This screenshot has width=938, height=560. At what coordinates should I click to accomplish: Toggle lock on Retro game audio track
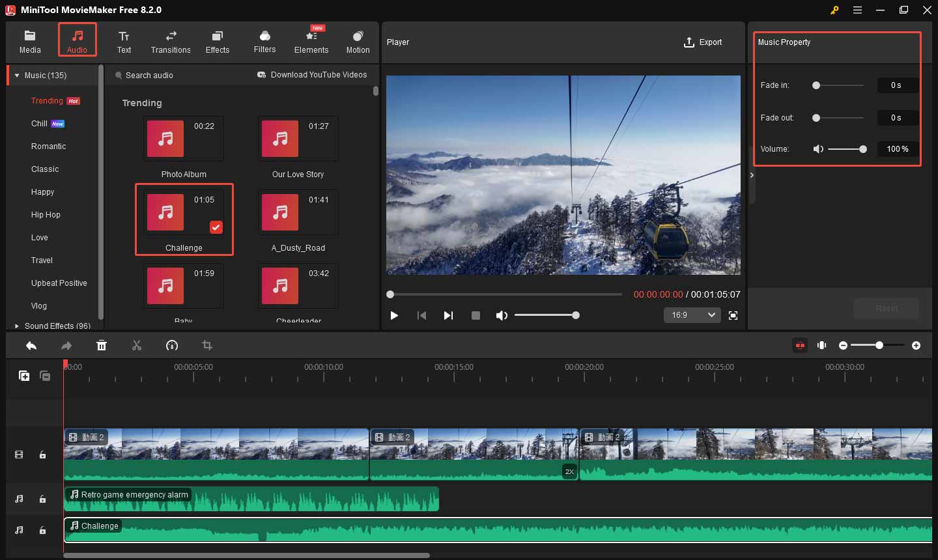[x=42, y=499]
